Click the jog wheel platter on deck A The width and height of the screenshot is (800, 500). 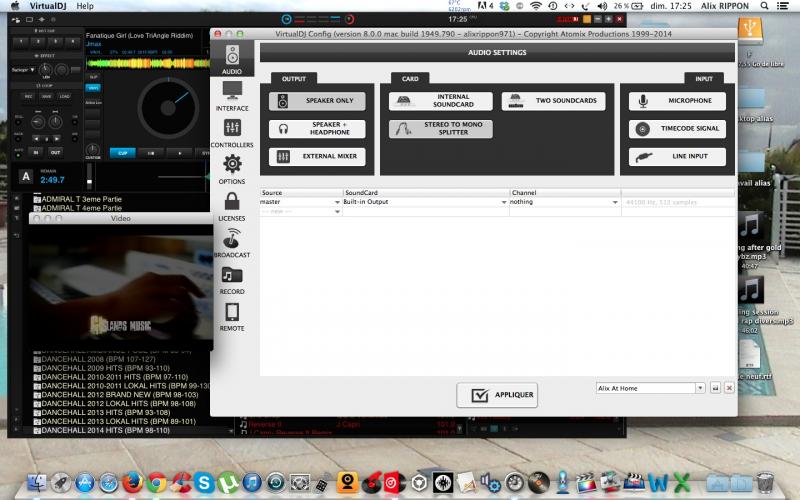[168, 108]
